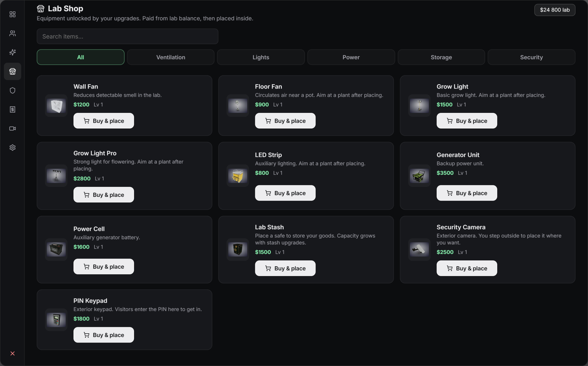Click the Wall Fan item thumbnail
The width and height of the screenshot is (588, 366).
(56, 106)
